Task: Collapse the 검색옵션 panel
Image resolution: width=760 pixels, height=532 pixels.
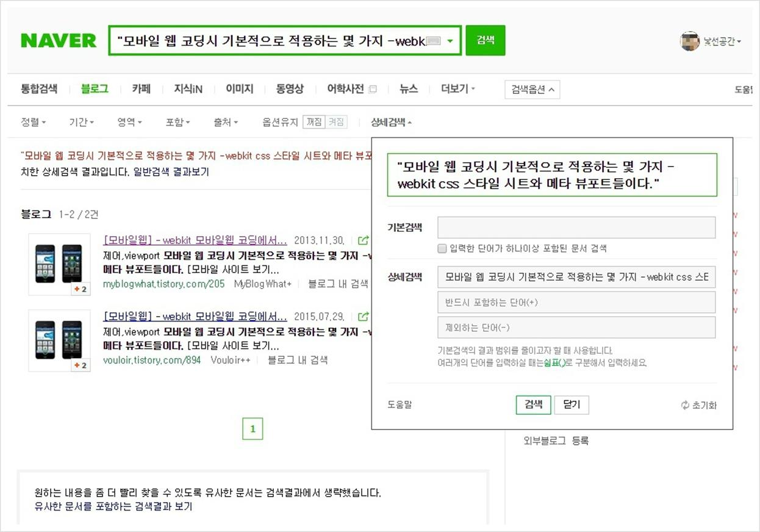Action: 532,90
